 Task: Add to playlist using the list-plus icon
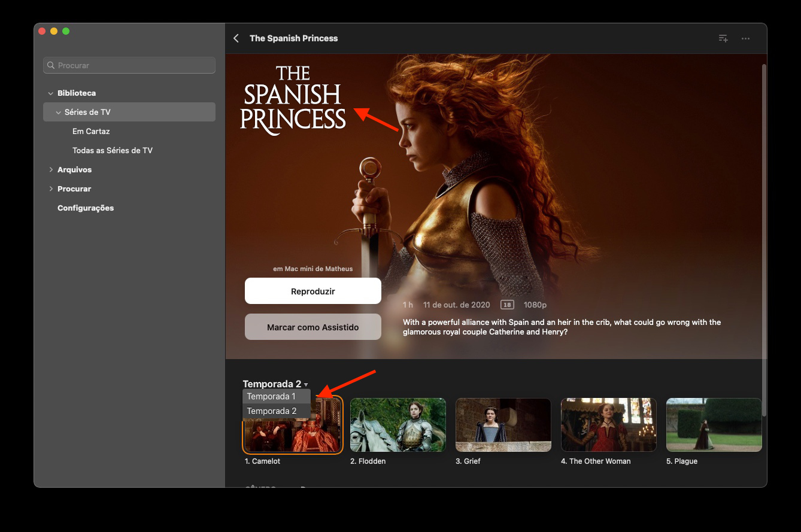pyautogui.click(x=723, y=38)
